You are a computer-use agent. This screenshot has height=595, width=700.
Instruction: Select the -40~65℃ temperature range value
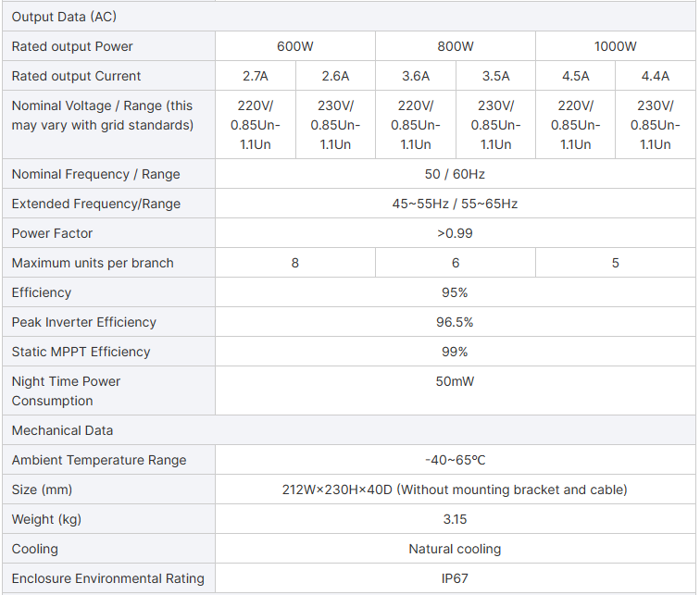click(455, 460)
